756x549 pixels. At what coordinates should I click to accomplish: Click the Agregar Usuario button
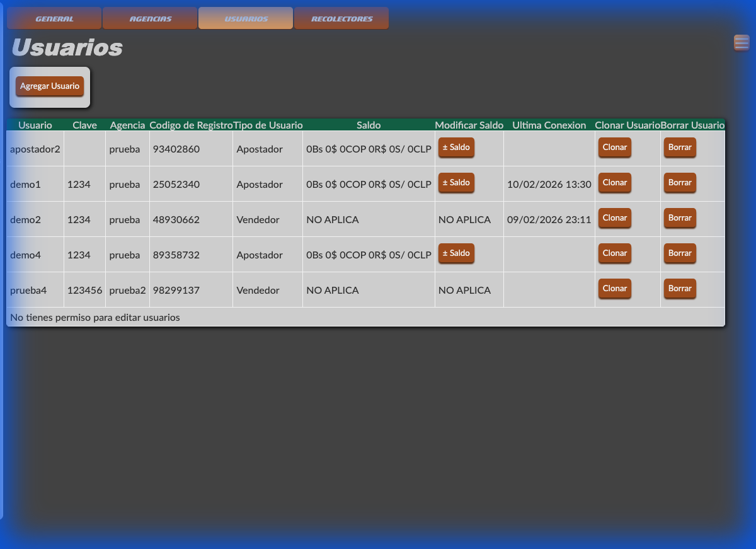click(x=50, y=86)
